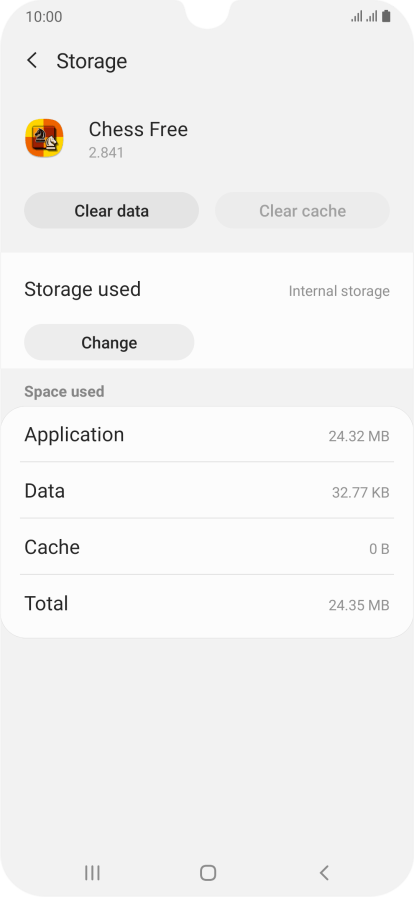Go back using the Storage header arrow
Viewport: 414px width, 897px height.
pos(32,61)
